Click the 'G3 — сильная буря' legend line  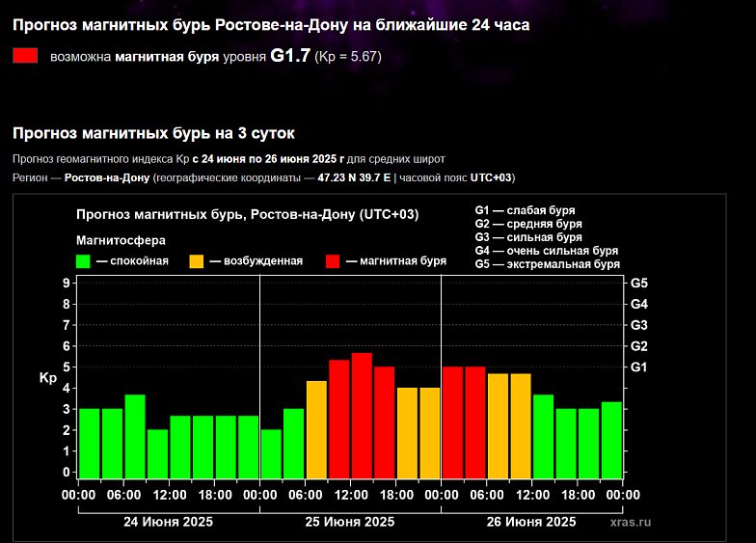pyautogui.click(x=528, y=237)
